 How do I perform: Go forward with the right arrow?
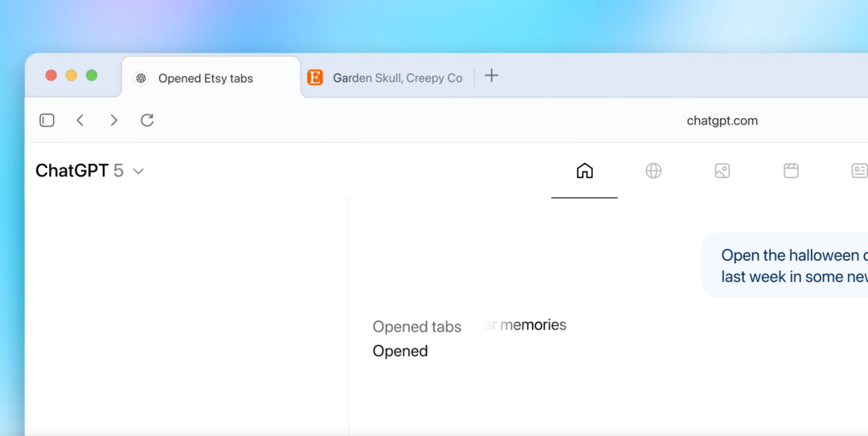click(114, 120)
